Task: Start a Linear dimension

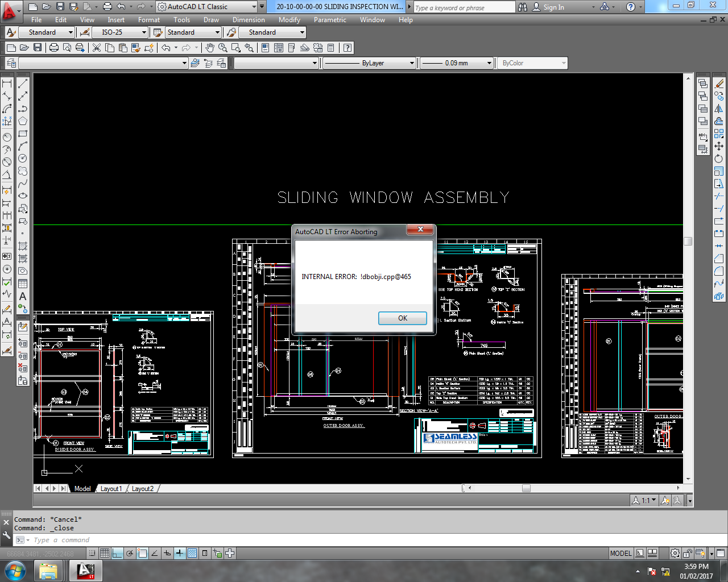Action: pyautogui.click(x=7, y=84)
